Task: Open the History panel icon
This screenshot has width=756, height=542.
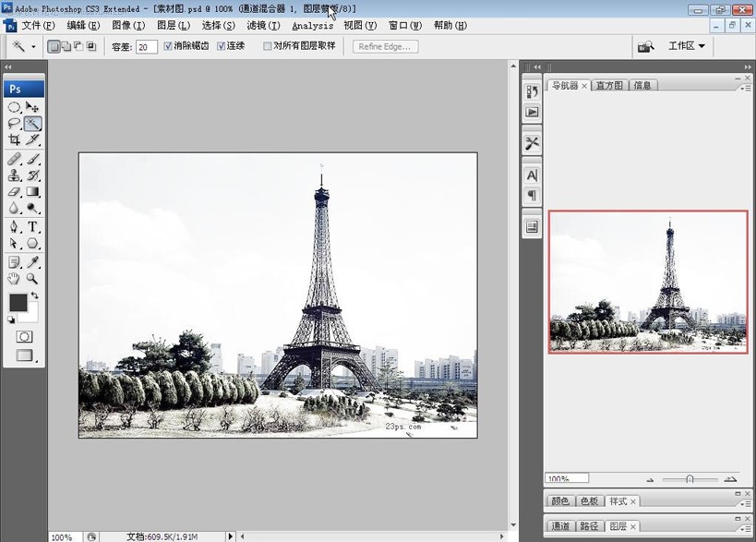Action: click(x=532, y=91)
